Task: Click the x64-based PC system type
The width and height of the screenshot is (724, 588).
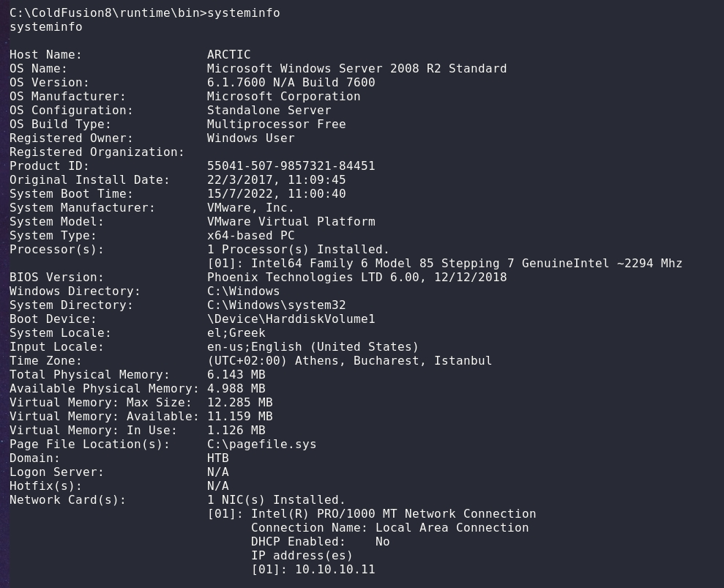Action: (250, 236)
